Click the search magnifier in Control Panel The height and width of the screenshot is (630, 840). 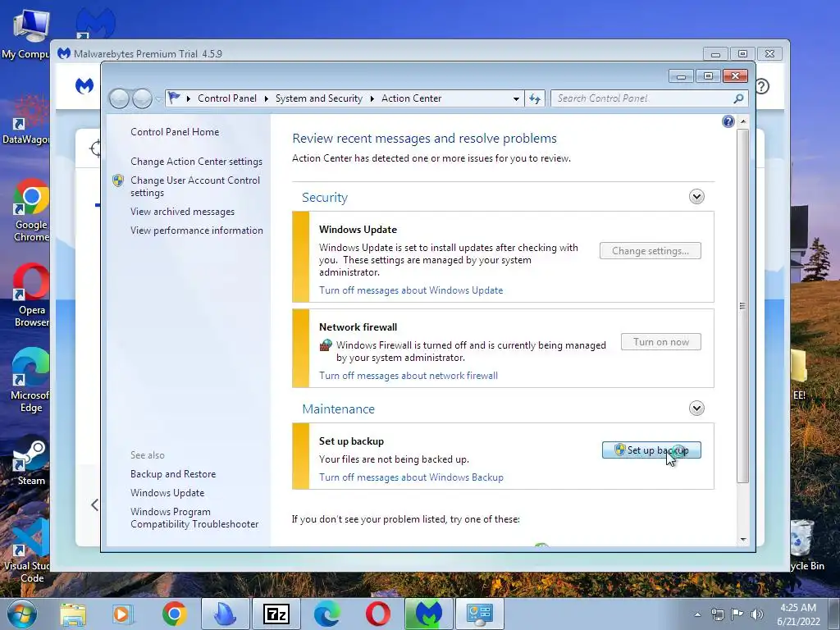pos(738,98)
